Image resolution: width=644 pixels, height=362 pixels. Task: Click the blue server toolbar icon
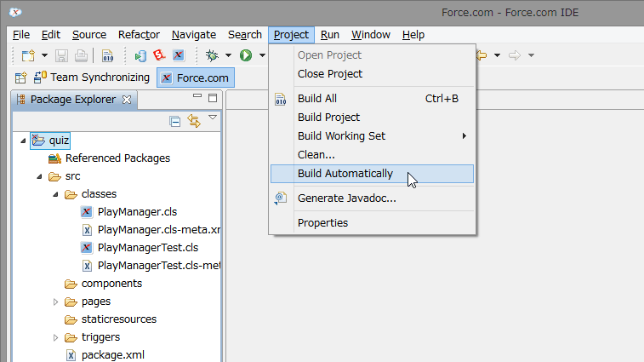coord(140,55)
